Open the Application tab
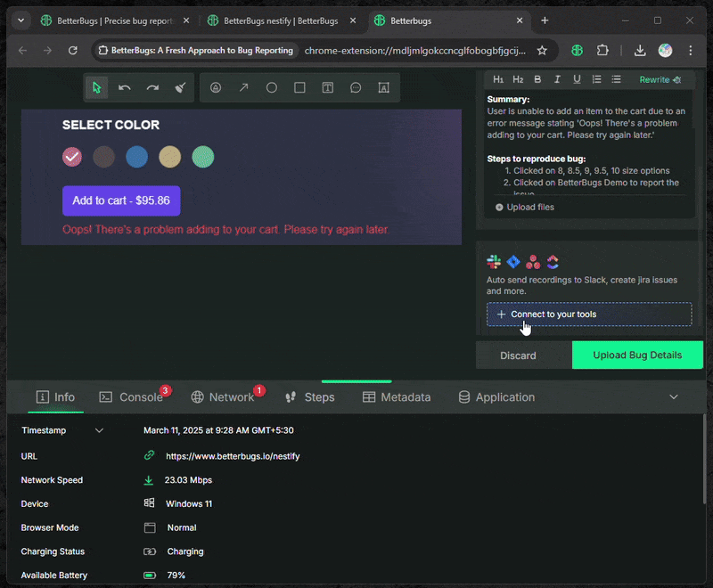The image size is (713, 588). [496, 397]
